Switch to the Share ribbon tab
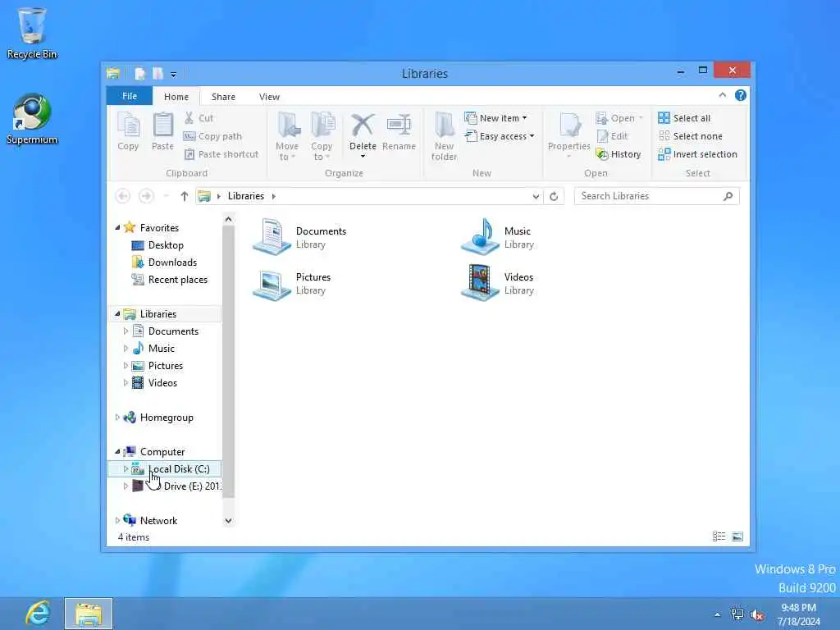 (x=223, y=97)
